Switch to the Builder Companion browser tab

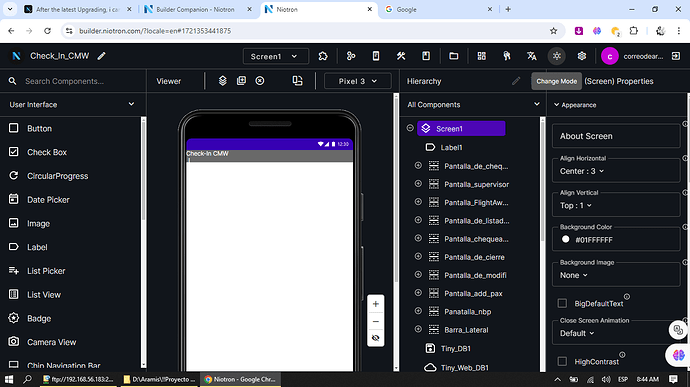pyautogui.click(x=197, y=9)
